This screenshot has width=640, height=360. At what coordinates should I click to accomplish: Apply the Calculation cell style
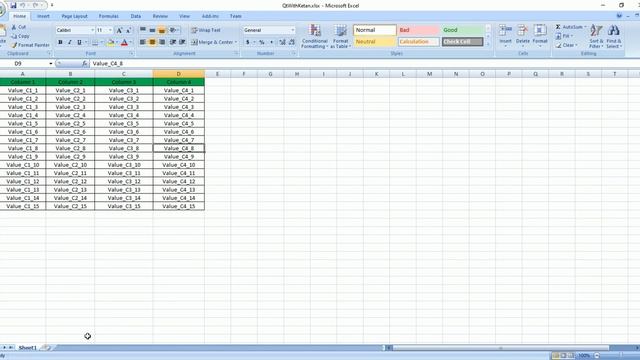[x=418, y=42]
